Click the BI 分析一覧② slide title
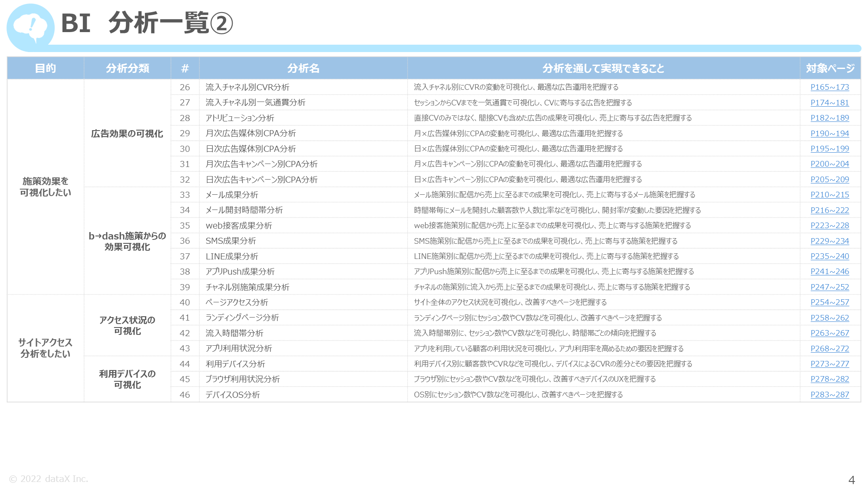The image size is (868, 488). click(x=147, y=23)
